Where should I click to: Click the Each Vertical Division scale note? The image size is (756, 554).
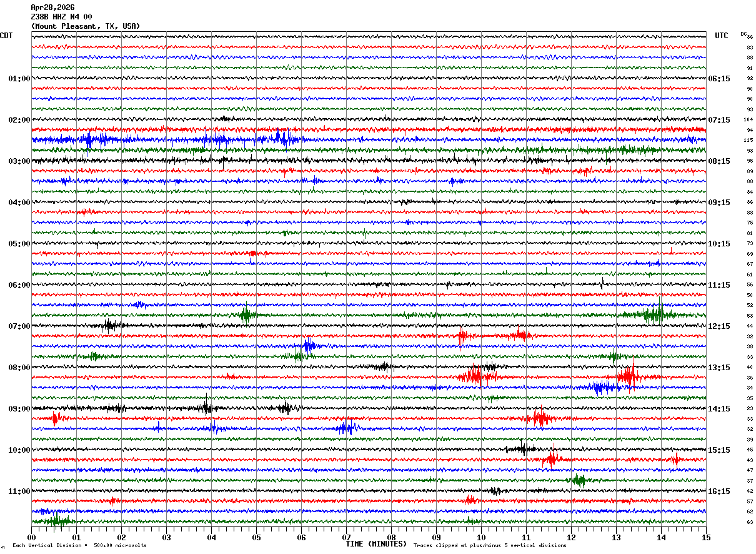[x=79, y=546]
